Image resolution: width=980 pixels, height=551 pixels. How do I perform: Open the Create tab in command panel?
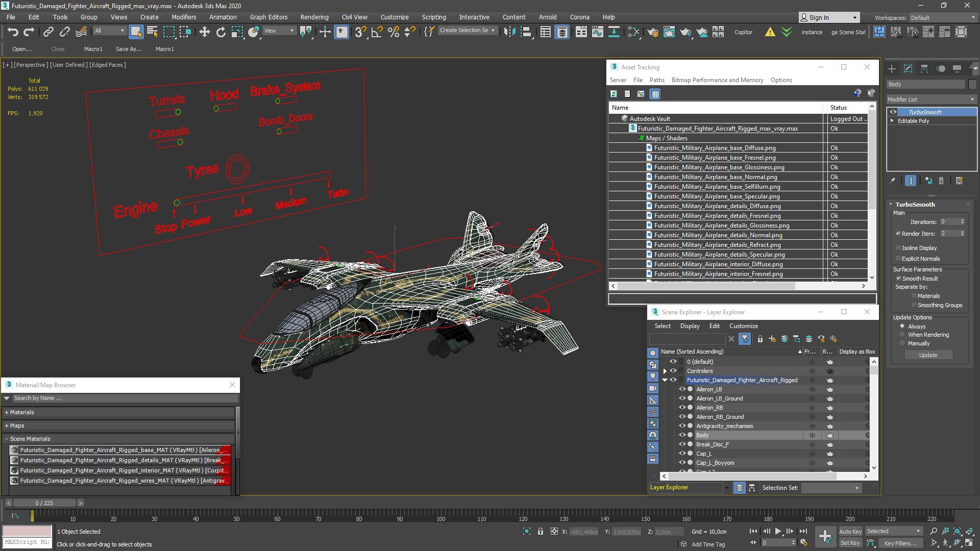892,68
